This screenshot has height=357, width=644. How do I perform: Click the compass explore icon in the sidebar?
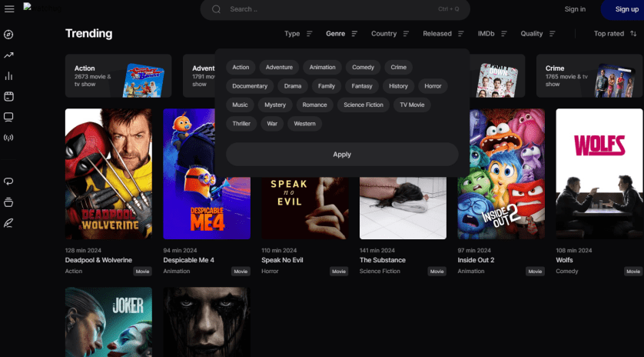(9, 34)
